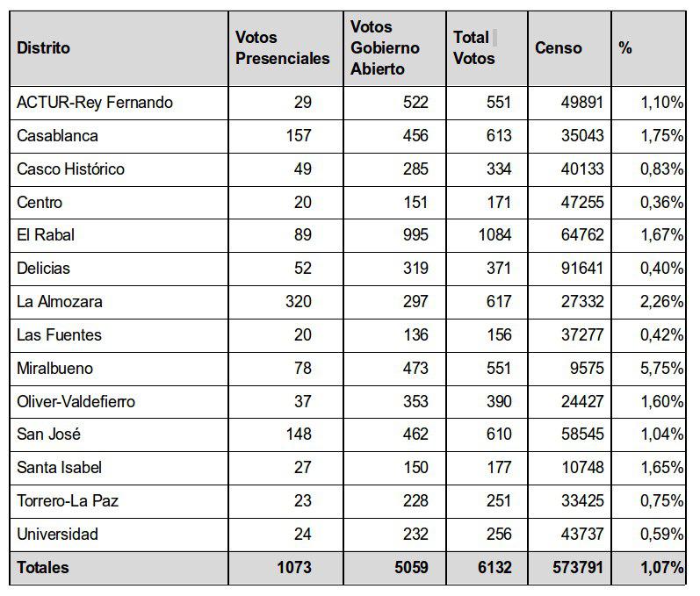Select the percent sign column header
This screenshot has width=700, height=596.
point(625,47)
